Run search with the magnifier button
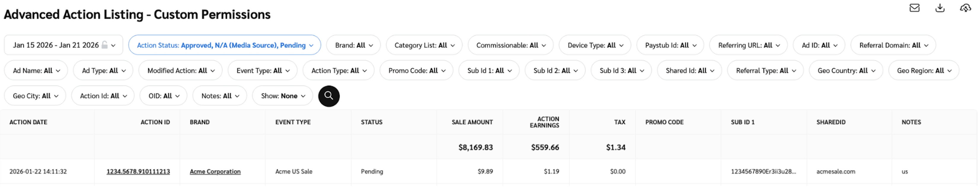980x189 pixels. click(x=329, y=96)
